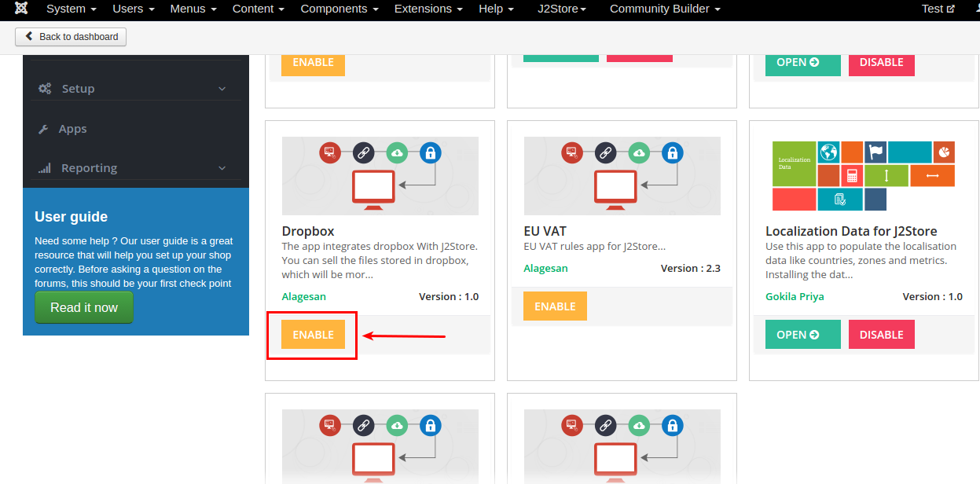Click author Alagesan on Dropbox card
Screen dimensions: 980x484
(x=304, y=296)
